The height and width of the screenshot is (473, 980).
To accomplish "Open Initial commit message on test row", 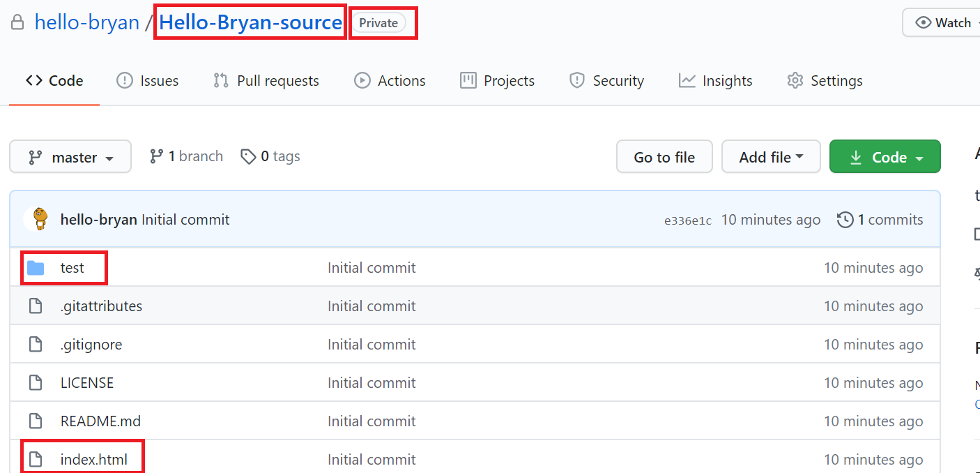I will [x=372, y=268].
